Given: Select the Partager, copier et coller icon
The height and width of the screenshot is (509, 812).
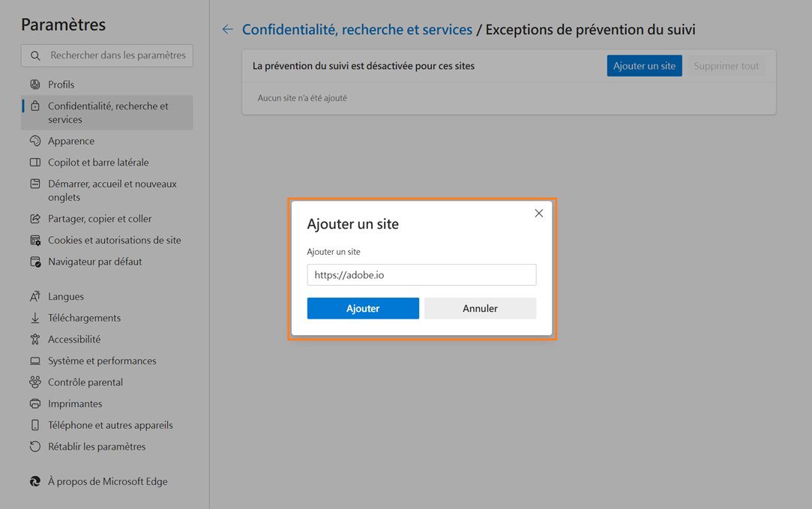Looking at the screenshot, I should [x=35, y=218].
